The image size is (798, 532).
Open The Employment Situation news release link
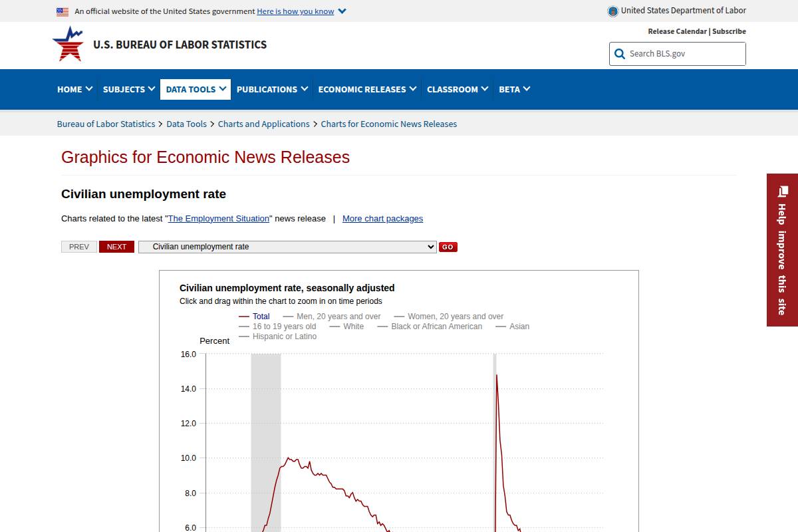218,218
